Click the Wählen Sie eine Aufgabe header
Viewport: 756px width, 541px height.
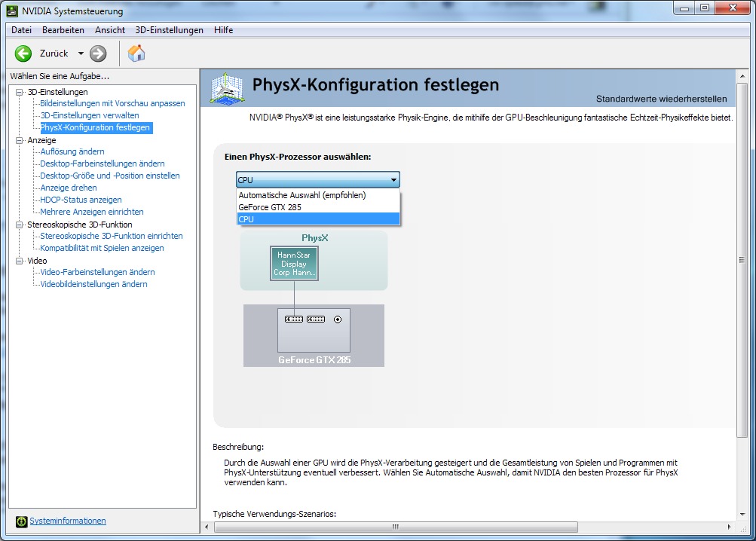click(60, 76)
